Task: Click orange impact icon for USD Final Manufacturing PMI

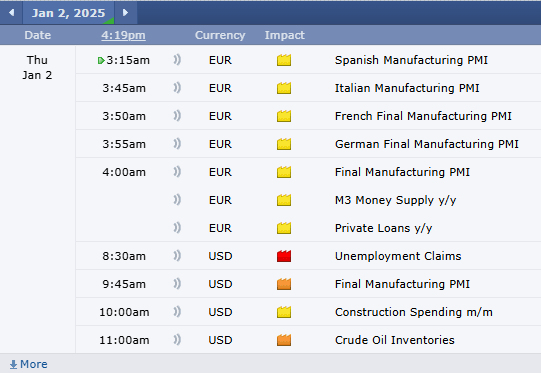Action: [x=284, y=284]
